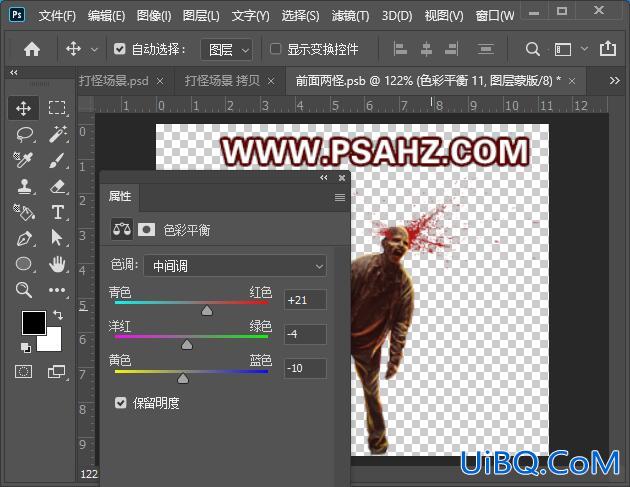Go to the Home screen

point(32,49)
